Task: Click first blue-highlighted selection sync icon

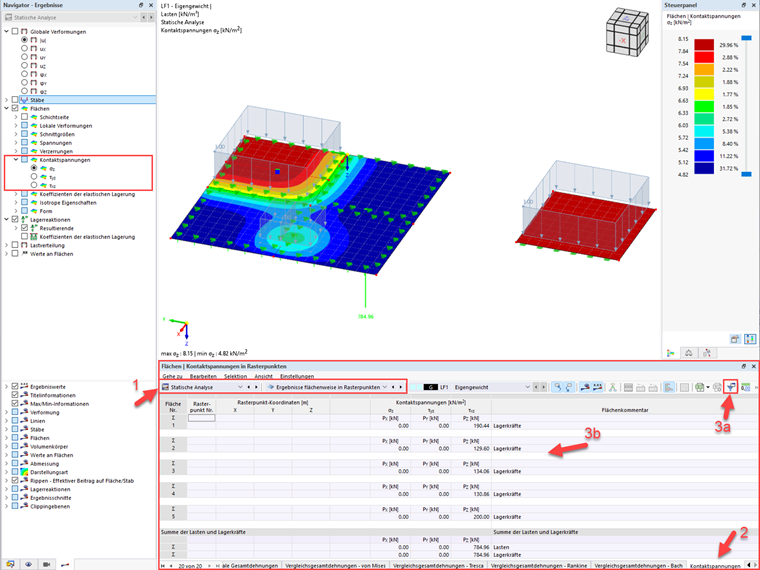Action: tap(558, 387)
